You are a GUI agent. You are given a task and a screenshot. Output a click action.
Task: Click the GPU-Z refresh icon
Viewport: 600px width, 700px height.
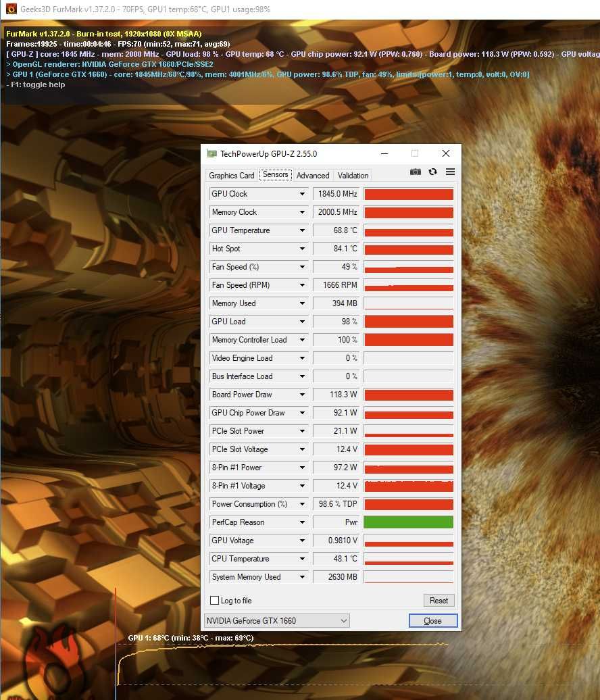432,172
